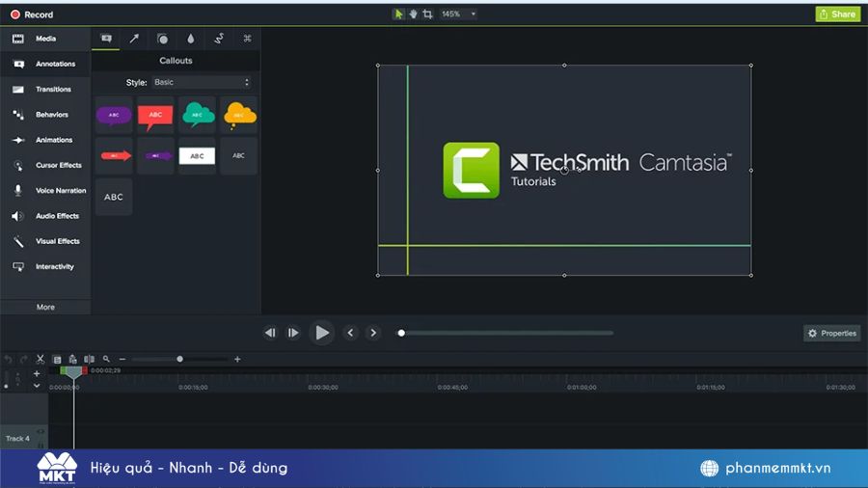
Task: Select the Sketch Motion subtab icon
Action: 219,39
